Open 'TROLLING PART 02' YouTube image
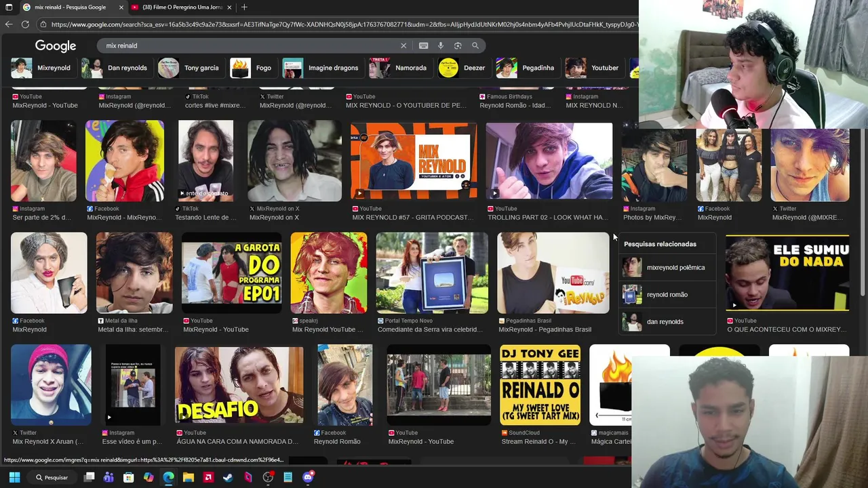 [x=549, y=161]
